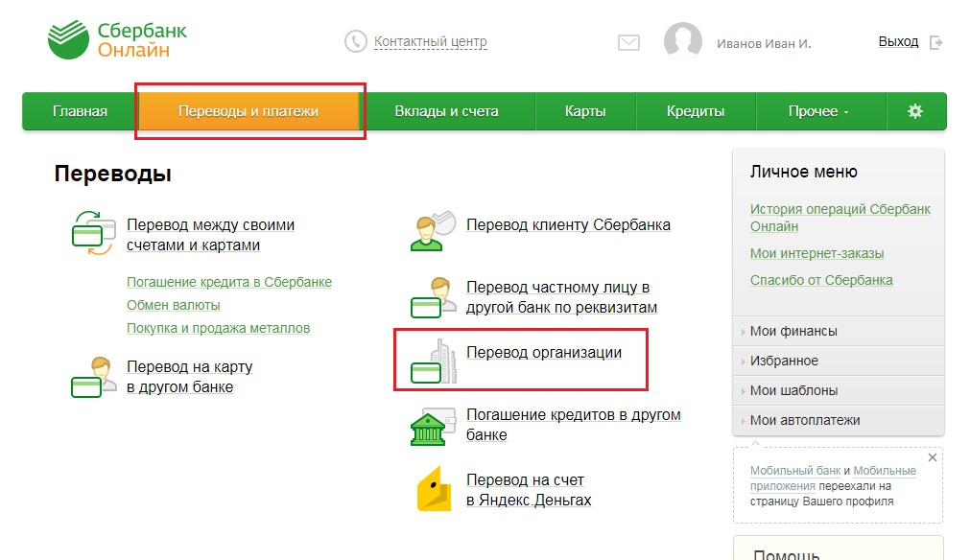Viewport: 970px width, 560px height.
Task: Expand the Избранное section
Action: [839, 361]
